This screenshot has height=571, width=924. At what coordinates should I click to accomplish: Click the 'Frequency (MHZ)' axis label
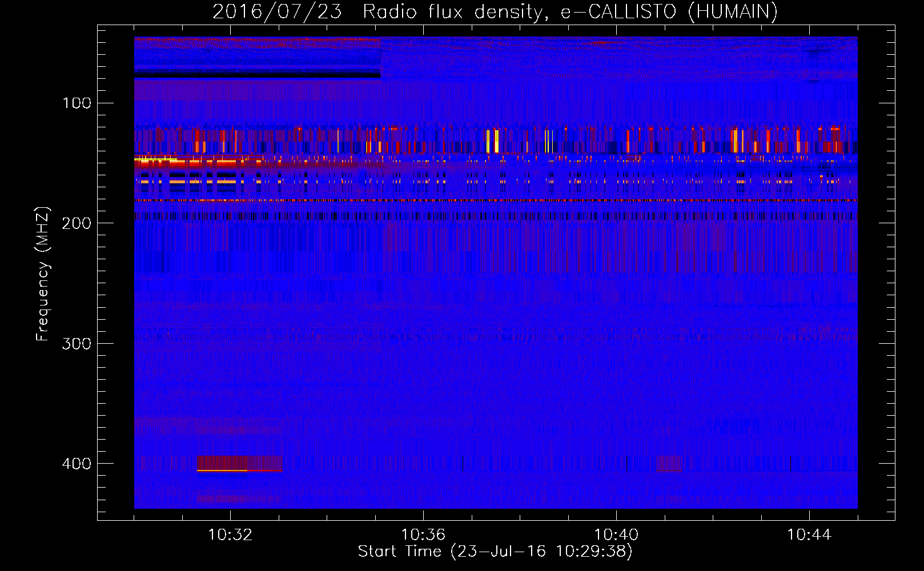click(43, 274)
